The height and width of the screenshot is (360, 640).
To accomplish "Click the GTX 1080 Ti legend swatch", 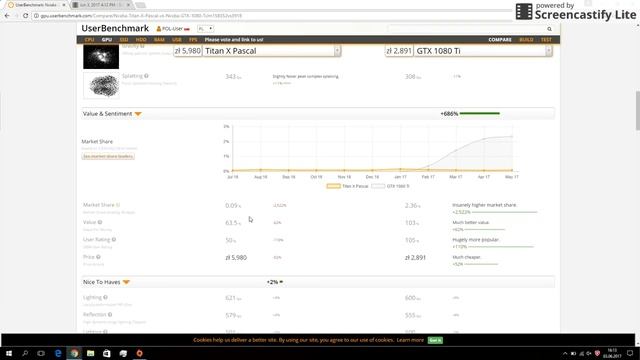I will pos(378,186).
